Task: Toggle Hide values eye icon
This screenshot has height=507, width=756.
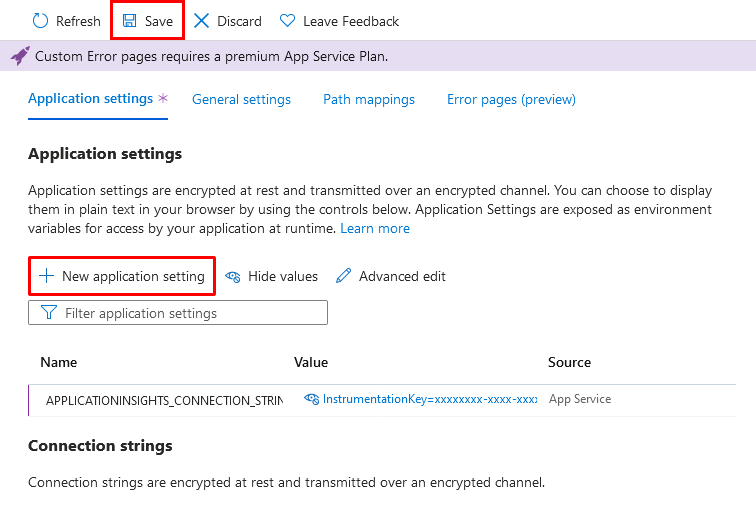Action: (233, 276)
